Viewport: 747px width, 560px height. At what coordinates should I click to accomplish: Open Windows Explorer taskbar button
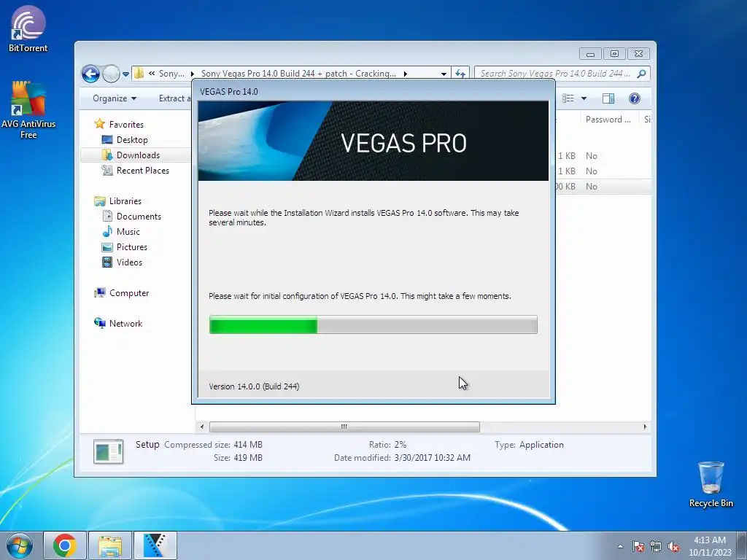coord(109,545)
